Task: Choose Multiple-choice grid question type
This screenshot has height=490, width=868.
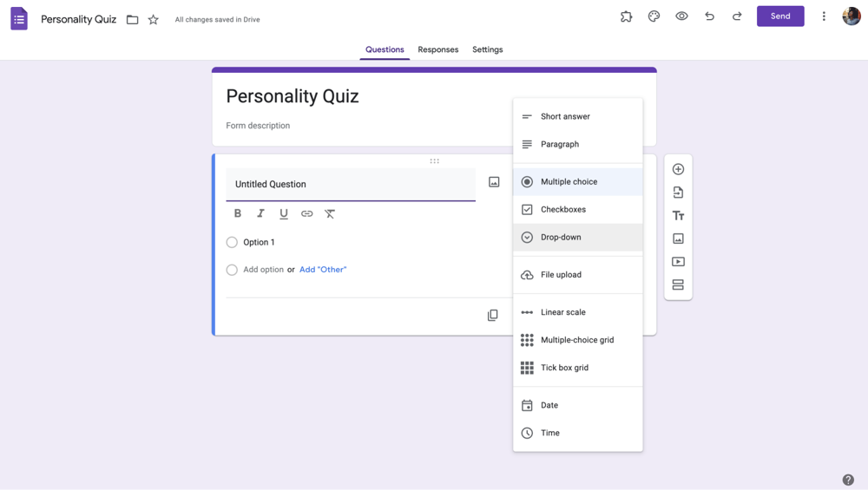Action: pyautogui.click(x=578, y=340)
